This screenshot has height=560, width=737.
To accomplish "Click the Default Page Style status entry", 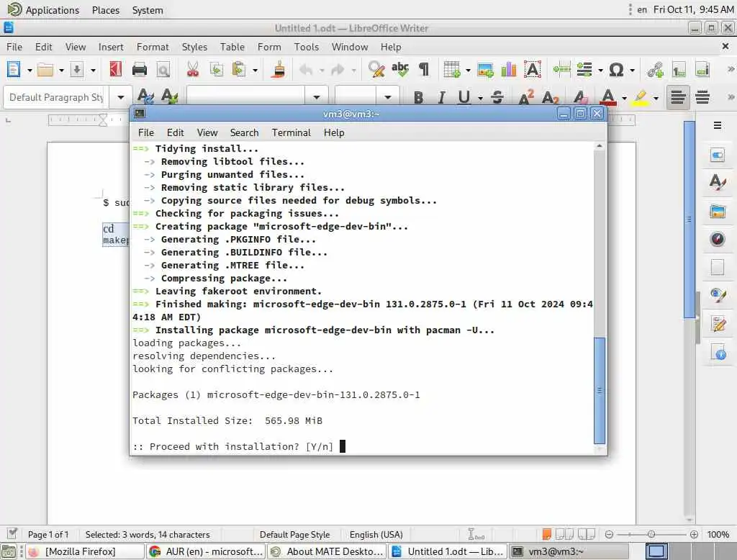I will coord(294,535).
